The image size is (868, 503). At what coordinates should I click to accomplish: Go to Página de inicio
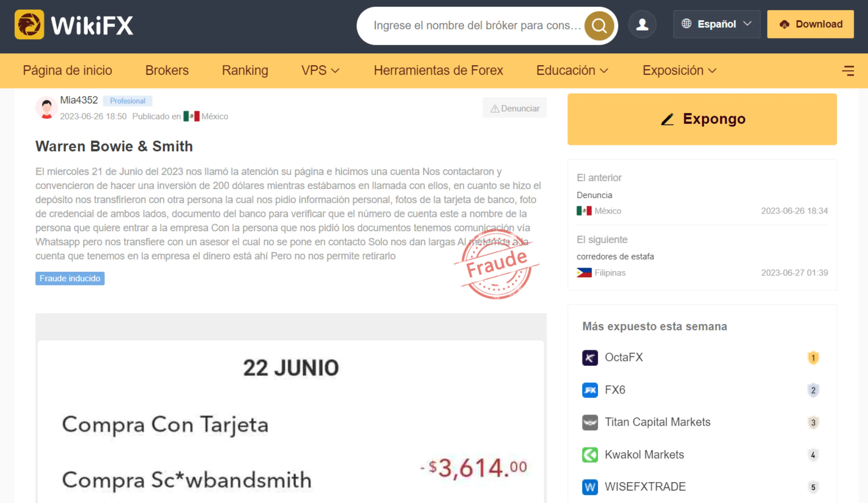68,71
